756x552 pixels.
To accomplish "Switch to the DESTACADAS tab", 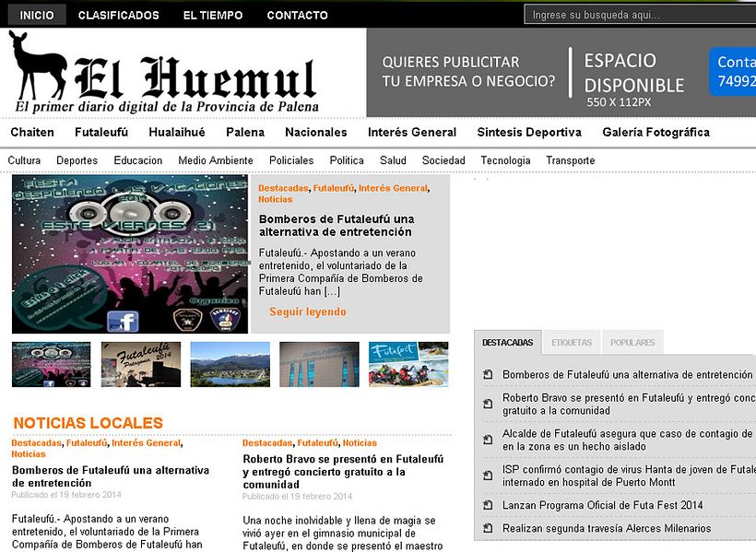I will tap(508, 342).
